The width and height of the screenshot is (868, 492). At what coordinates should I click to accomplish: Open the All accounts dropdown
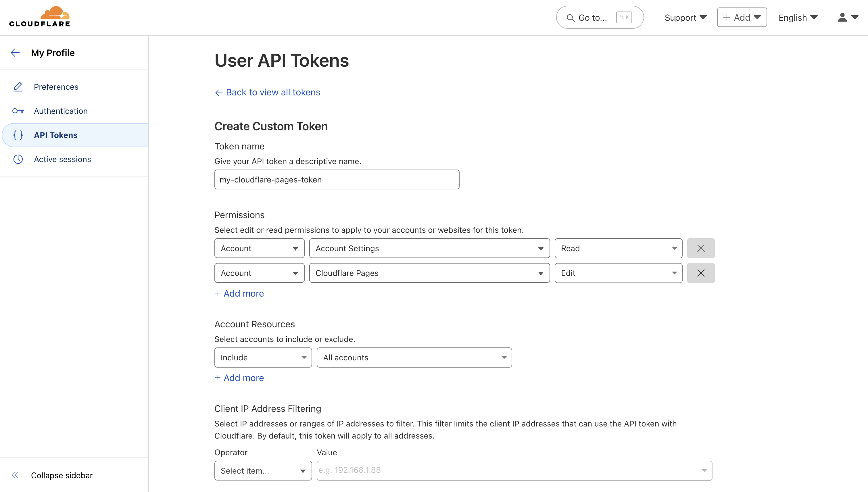(414, 358)
